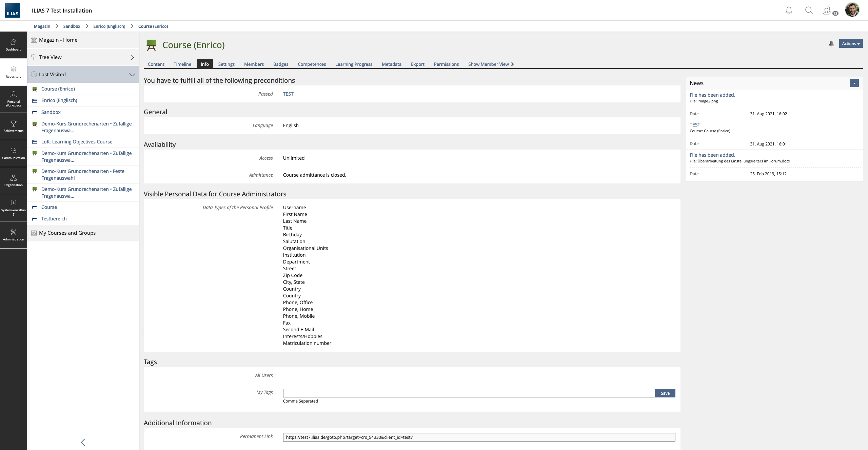This screenshot has width=868, height=450.
Task: Open the notification bell in header
Action: tap(789, 11)
